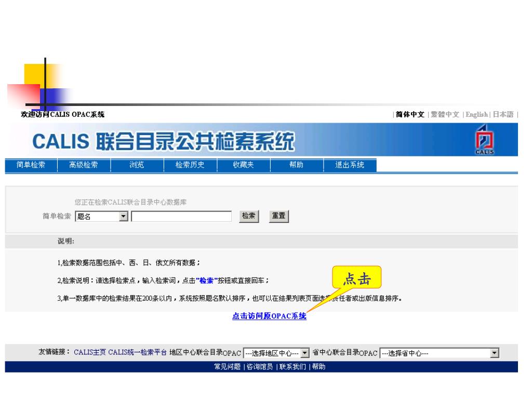Open the 帮助 tab in navigation bar

[296, 165]
